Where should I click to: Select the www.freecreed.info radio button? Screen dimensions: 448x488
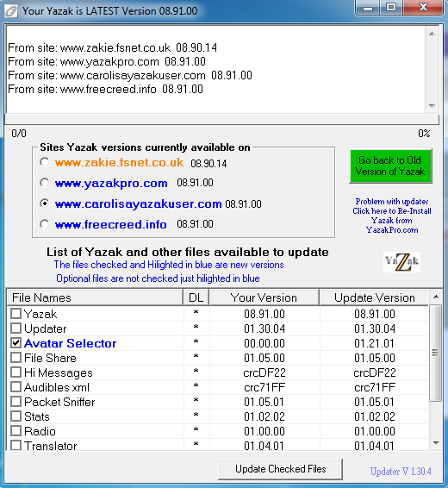pyautogui.click(x=45, y=224)
